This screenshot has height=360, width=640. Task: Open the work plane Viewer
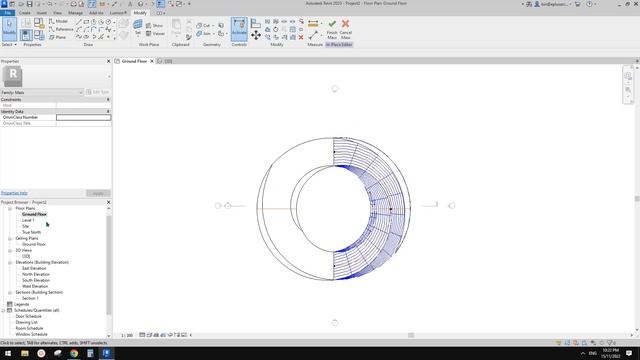click(x=155, y=33)
